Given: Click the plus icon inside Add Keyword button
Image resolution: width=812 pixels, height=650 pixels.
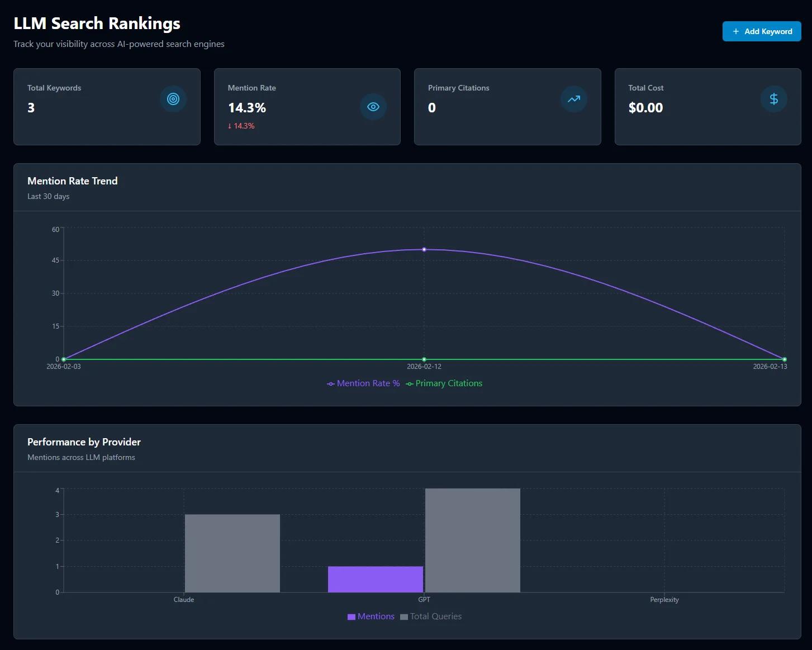Looking at the screenshot, I should [x=736, y=31].
